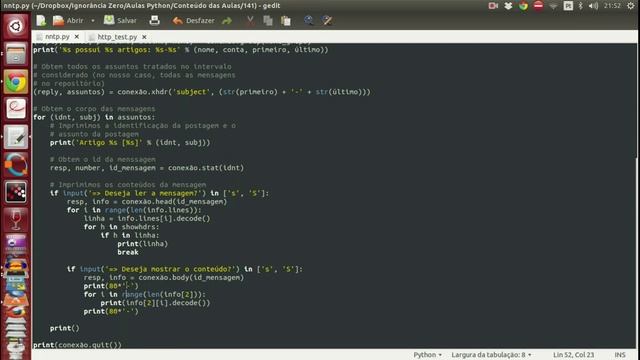Open the red document viewer launcher icon
This screenshot has width=640, height=360.
click(x=16, y=109)
